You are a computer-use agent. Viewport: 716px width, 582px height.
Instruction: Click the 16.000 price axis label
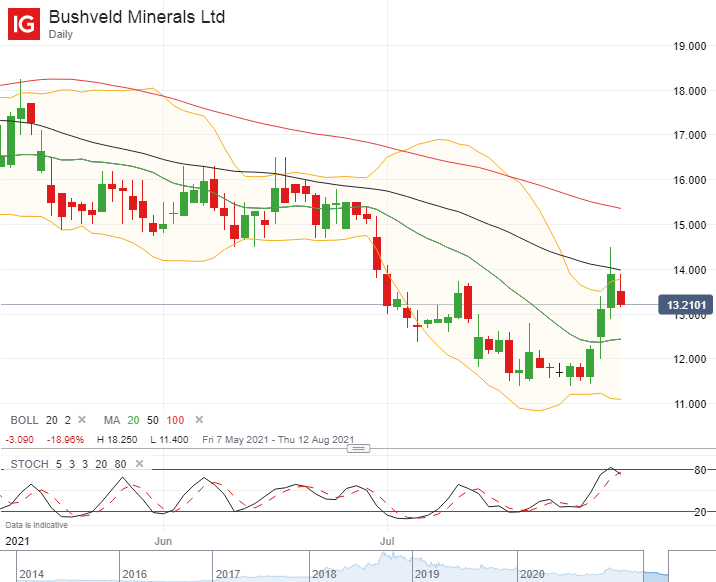690,180
